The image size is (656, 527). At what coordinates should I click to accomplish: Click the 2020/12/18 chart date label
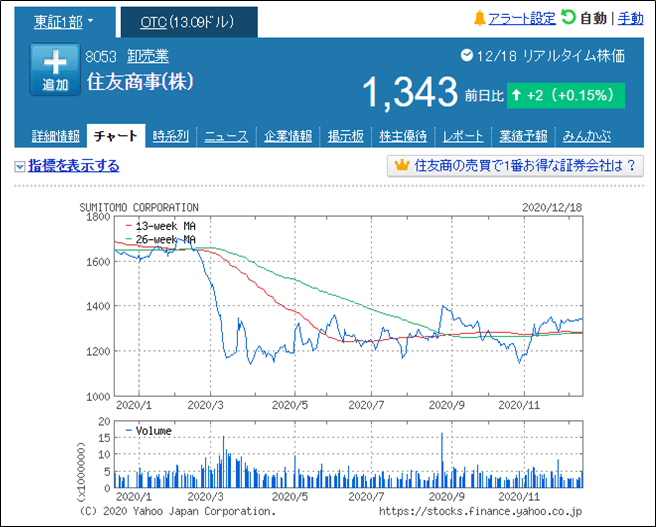[552, 207]
